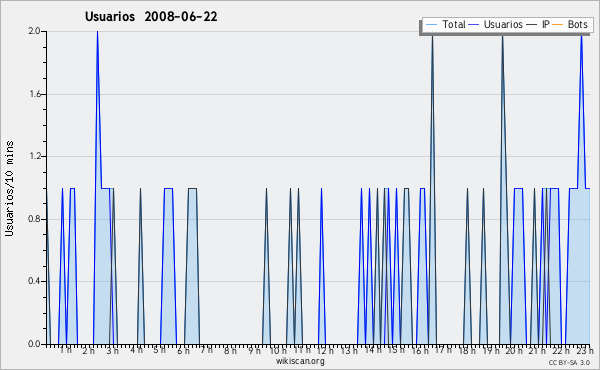Click the orange Bots legend line

tap(558, 25)
